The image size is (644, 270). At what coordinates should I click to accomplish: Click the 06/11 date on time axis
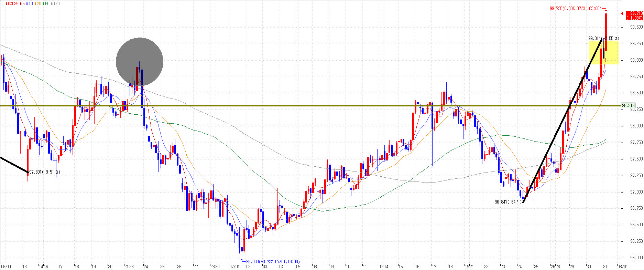(x=6, y=267)
